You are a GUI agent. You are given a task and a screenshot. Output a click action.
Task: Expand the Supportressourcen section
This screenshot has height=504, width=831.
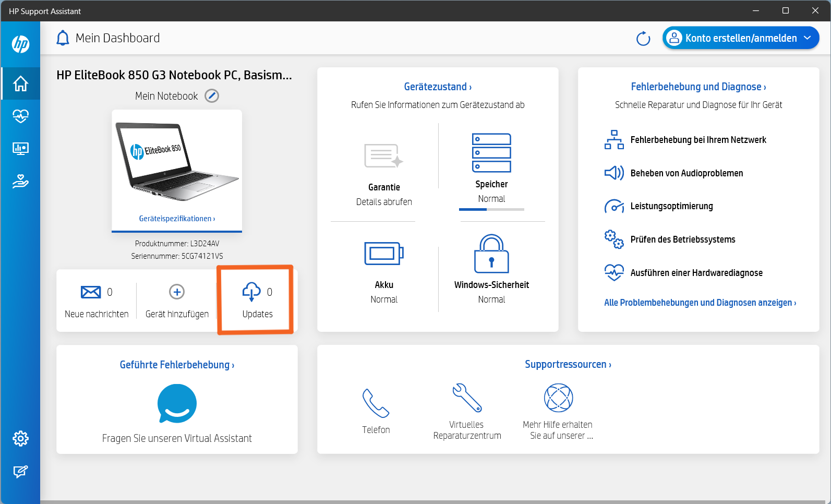coord(568,364)
